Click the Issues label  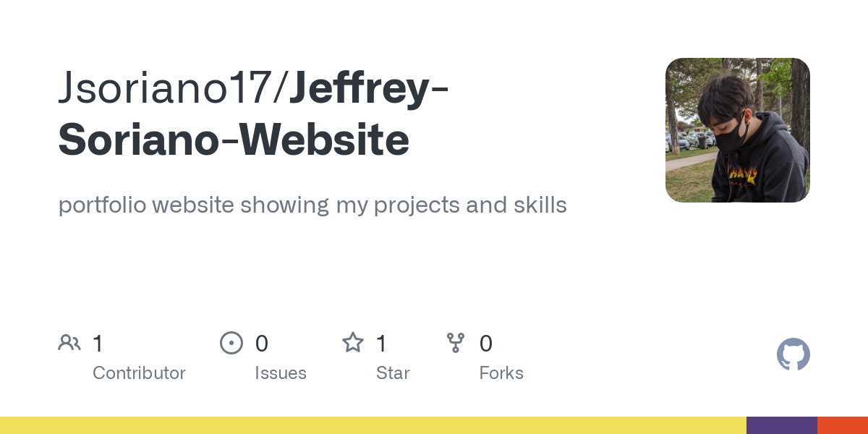(x=281, y=373)
